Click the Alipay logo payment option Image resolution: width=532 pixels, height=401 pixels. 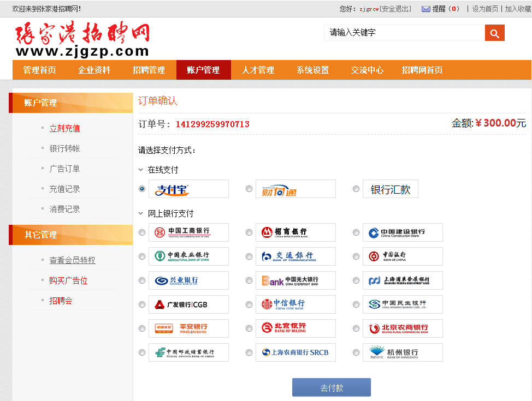tap(188, 189)
